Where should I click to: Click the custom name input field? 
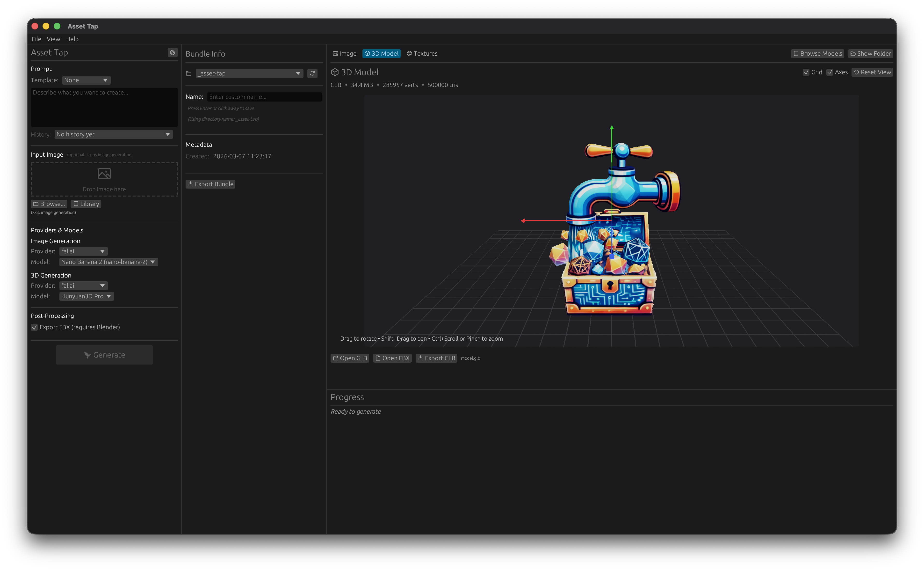[x=264, y=97]
